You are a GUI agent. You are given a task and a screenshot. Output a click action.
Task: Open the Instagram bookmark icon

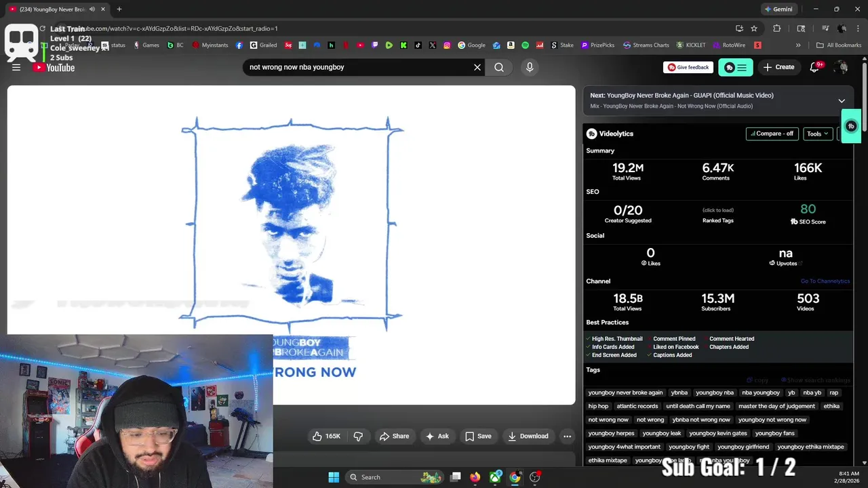(447, 45)
